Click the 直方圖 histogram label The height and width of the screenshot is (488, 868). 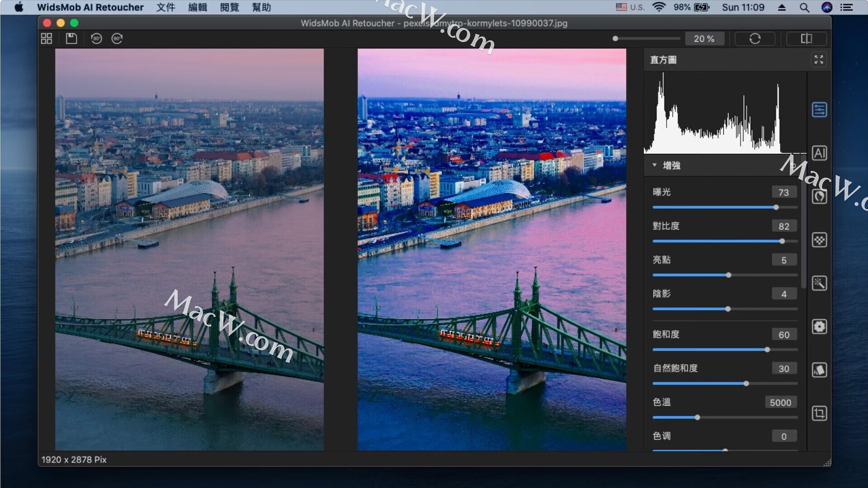pos(663,60)
